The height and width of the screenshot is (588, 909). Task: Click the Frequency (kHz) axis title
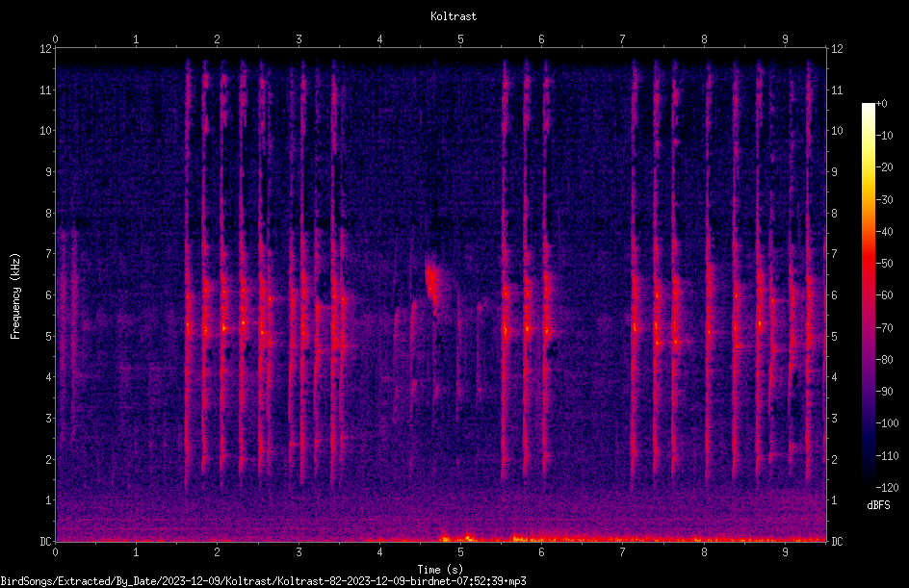[x=15, y=295]
